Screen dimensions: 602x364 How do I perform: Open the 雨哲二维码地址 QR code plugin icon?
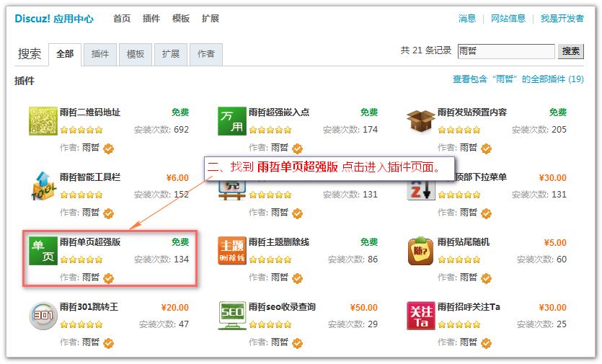click(43, 121)
